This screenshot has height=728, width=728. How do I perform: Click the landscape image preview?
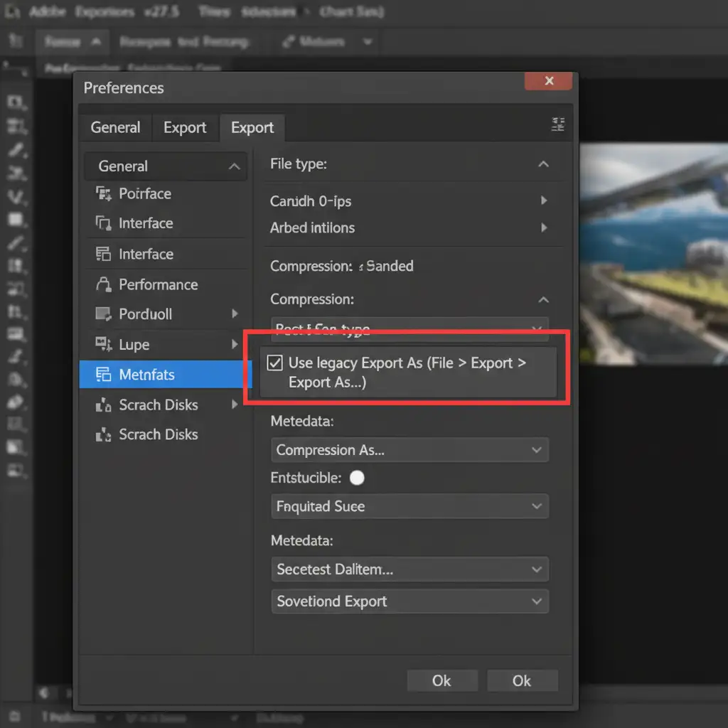pos(653,252)
